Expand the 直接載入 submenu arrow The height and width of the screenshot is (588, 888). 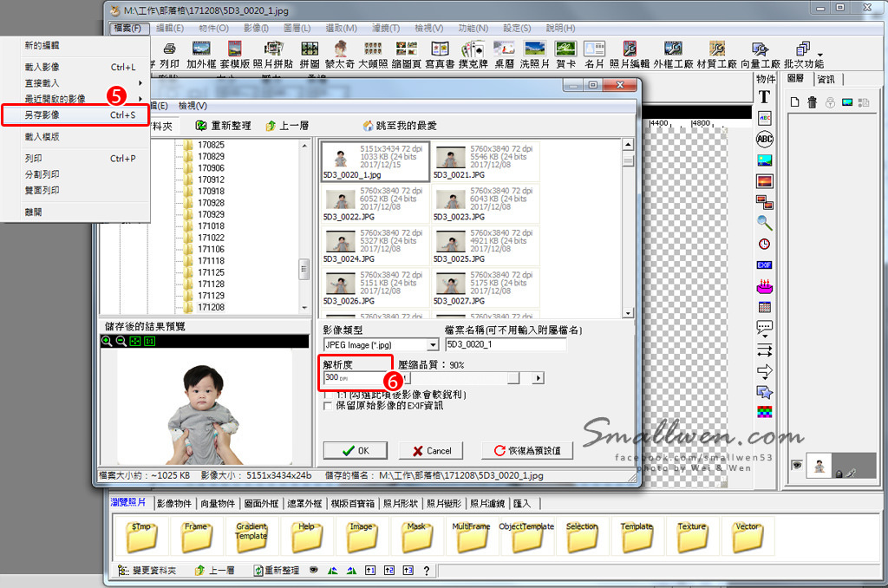click(x=140, y=82)
